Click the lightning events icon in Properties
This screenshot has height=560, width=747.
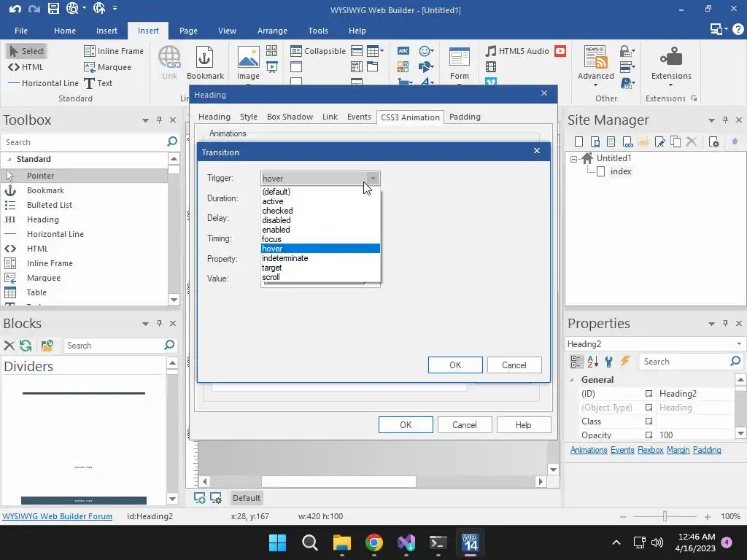tap(625, 362)
